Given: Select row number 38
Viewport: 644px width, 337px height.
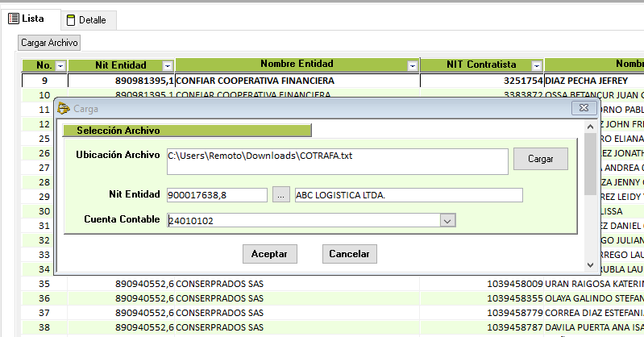Looking at the screenshot, I should 44,327.
